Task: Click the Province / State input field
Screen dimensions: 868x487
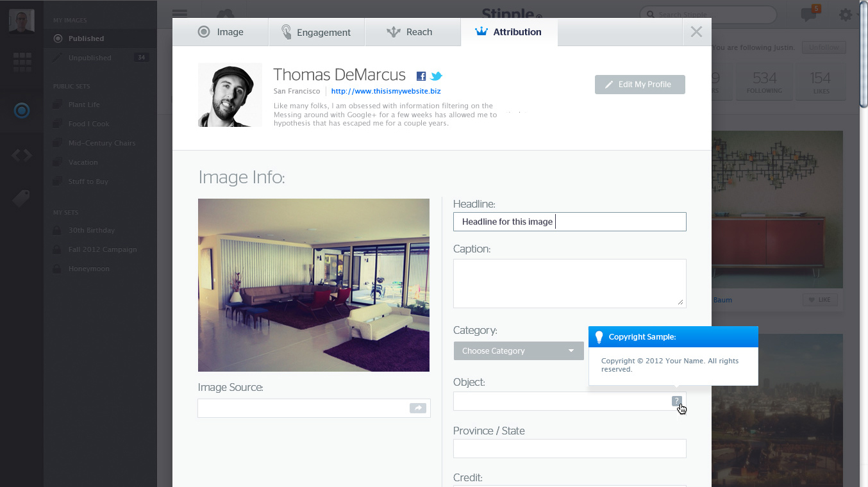Action: 569,449
